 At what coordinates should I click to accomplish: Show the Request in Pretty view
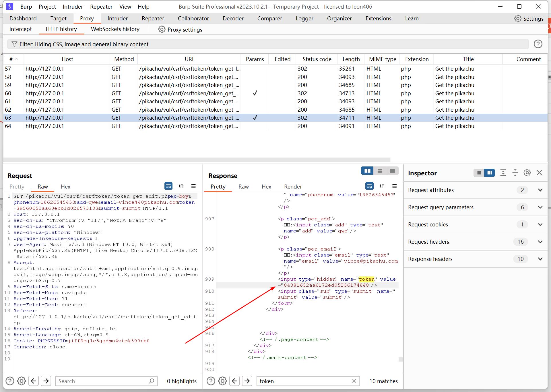tap(17, 187)
